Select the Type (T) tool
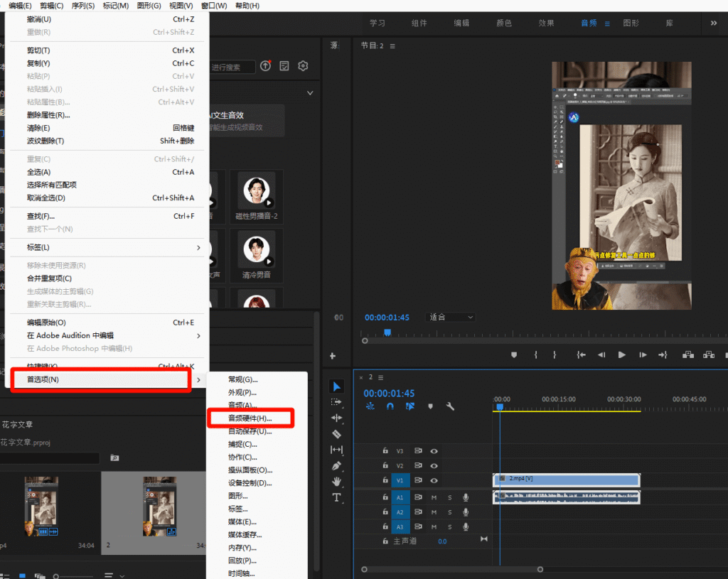Screen dimensions: 728x579 click(x=337, y=497)
